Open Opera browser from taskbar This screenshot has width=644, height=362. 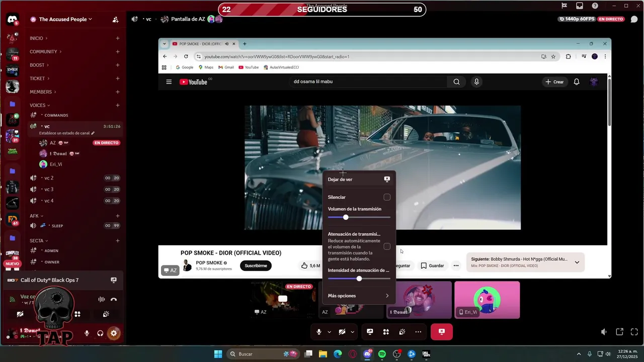353,354
